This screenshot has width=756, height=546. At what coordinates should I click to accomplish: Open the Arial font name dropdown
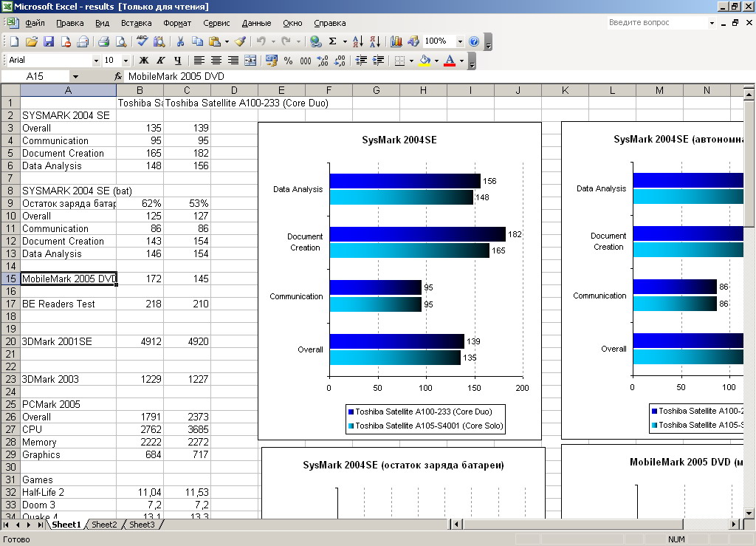tap(96, 61)
